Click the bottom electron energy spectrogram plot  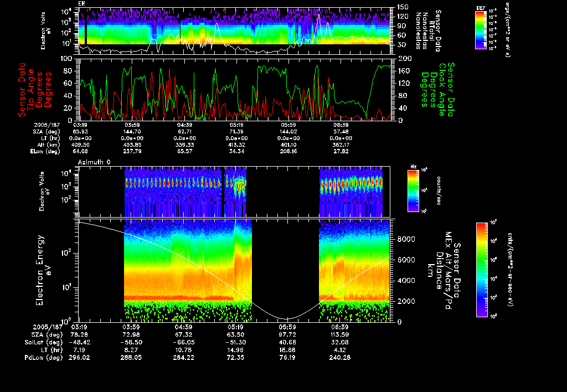coord(235,270)
